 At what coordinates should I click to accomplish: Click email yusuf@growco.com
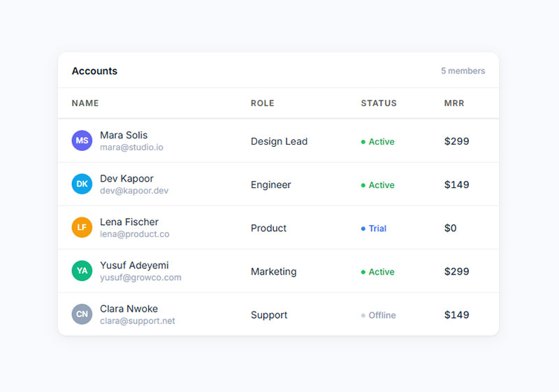[x=140, y=277]
